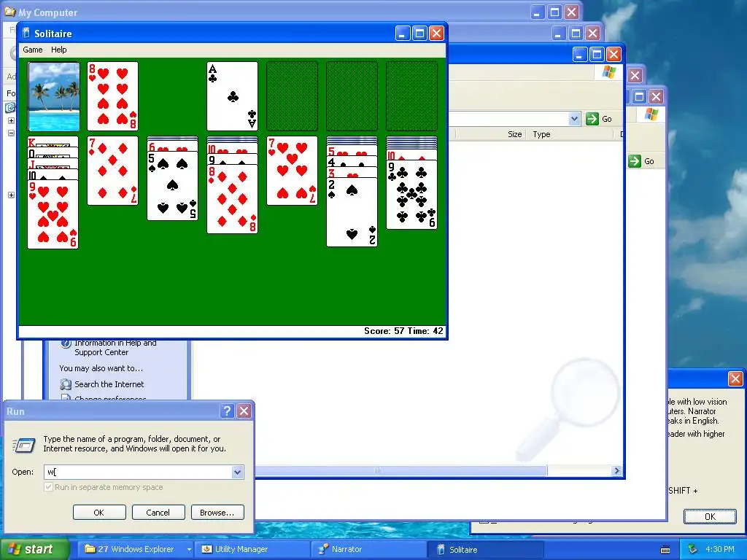747x560 pixels.
Task: Click OK in the Narrator dialog
Action: pyautogui.click(x=710, y=517)
